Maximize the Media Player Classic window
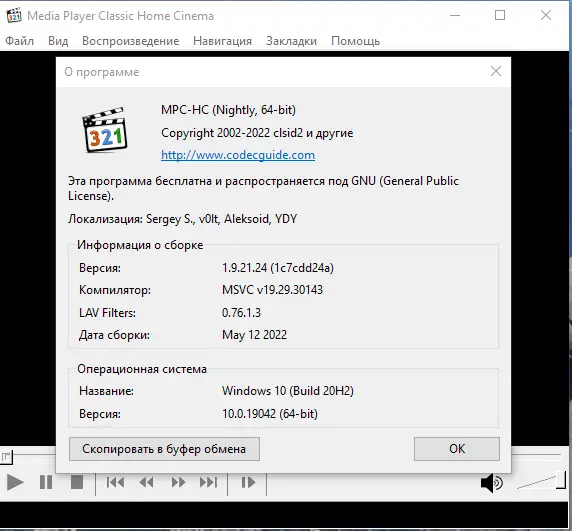Screen dimensions: 572x531 [x=500, y=15]
